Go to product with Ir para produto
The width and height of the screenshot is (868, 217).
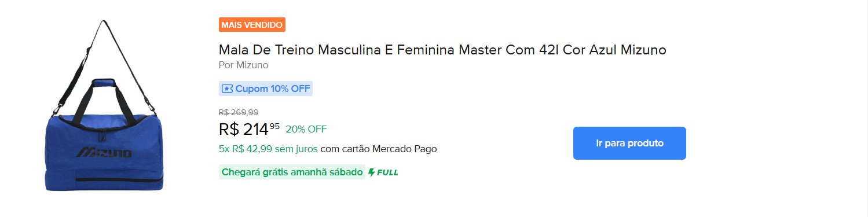(629, 143)
